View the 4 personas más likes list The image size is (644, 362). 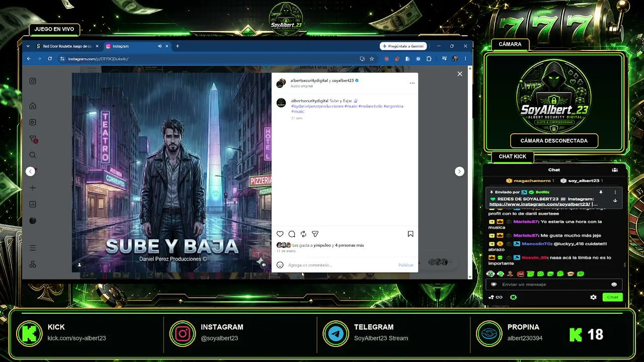click(349, 245)
